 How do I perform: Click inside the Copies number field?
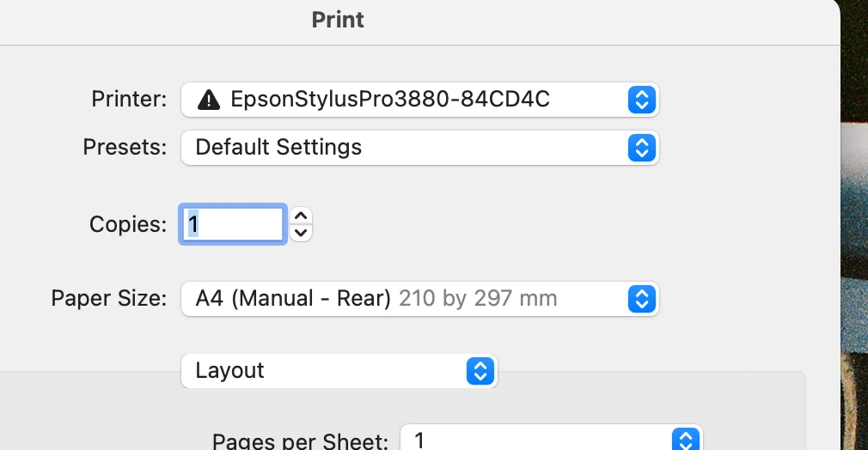[233, 224]
